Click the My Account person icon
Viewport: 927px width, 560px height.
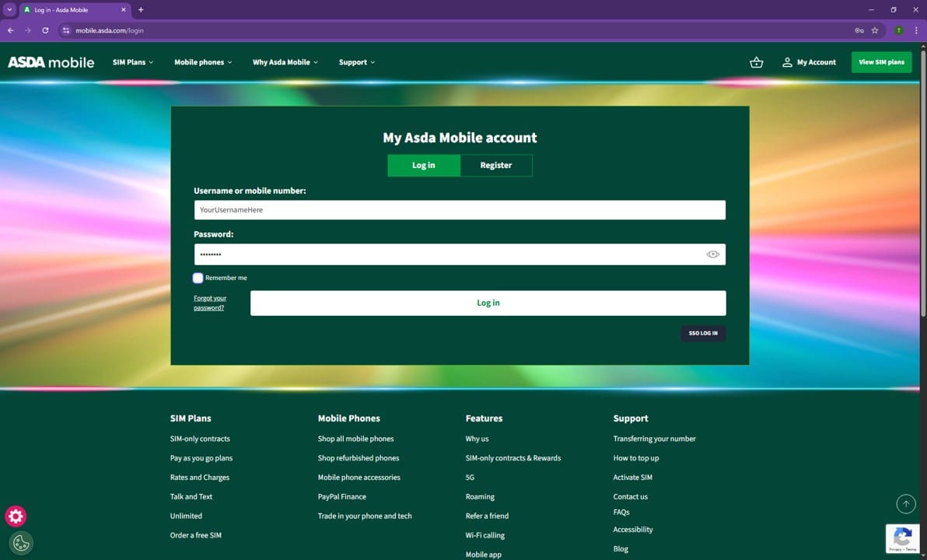coord(787,62)
